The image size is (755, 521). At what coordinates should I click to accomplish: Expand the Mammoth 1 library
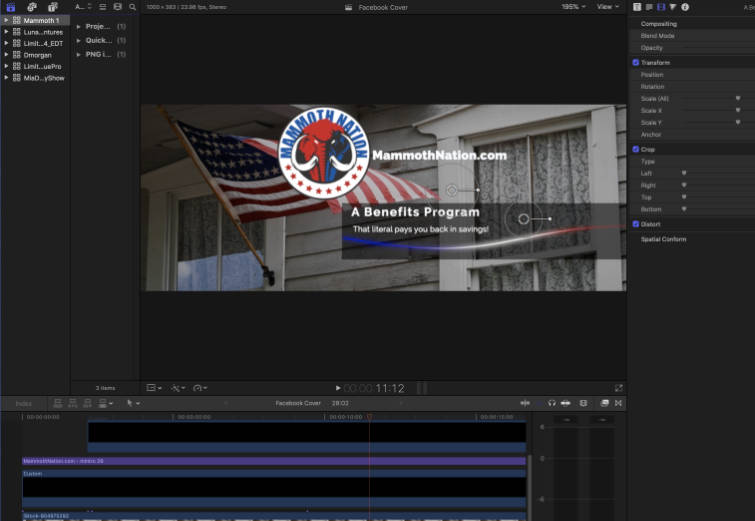pyautogui.click(x=6, y=20)
